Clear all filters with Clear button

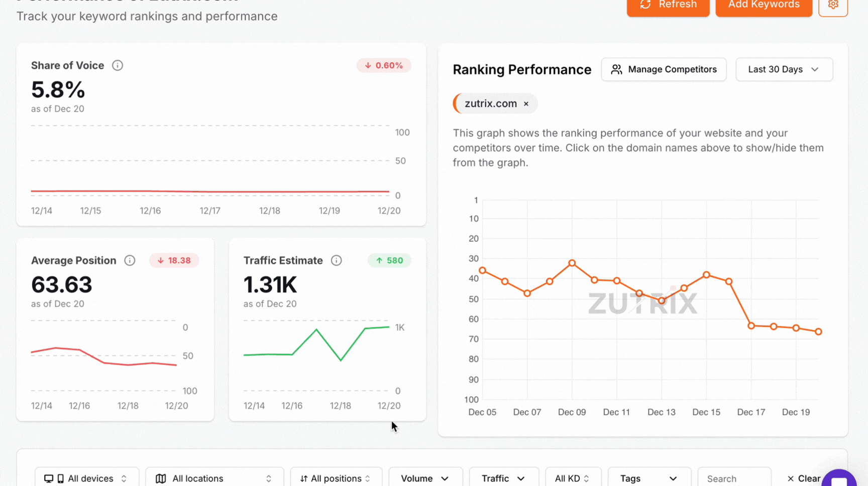point(804,478)
